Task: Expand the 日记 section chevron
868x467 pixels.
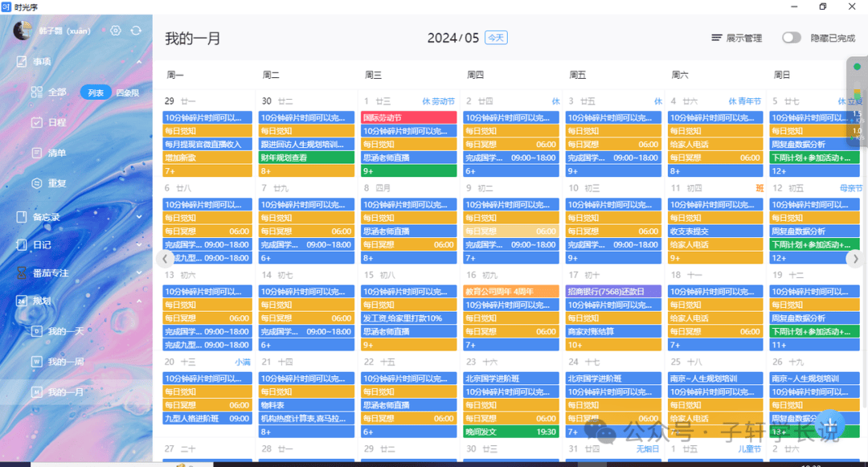Action: pos(139,244)
